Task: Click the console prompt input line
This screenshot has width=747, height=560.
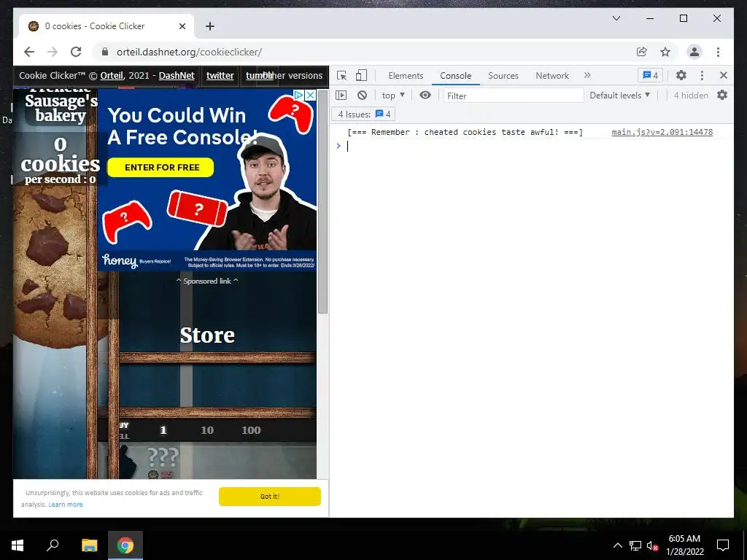Action: click(x=533, y=146)
